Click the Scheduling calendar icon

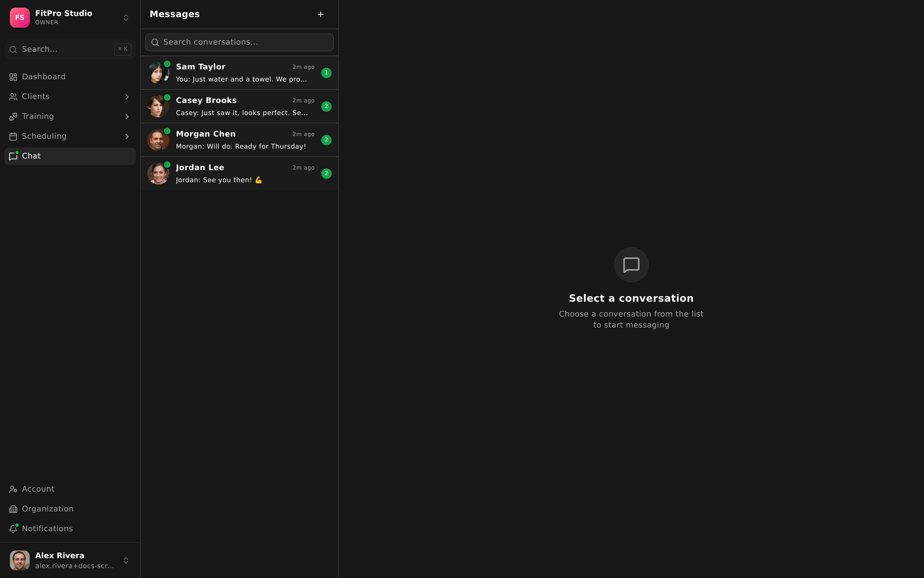pos(13,137)
